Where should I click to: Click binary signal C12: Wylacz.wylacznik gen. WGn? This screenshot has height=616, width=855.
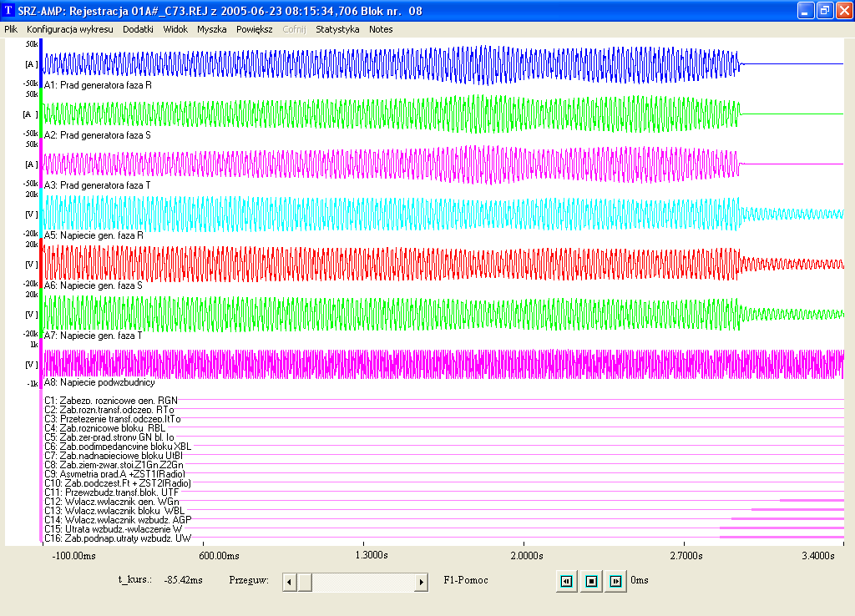coord(111,502)
